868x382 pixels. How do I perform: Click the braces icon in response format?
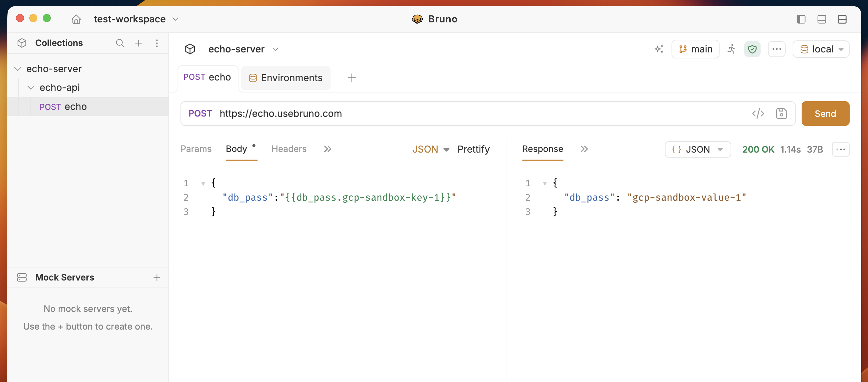point(676,149)
